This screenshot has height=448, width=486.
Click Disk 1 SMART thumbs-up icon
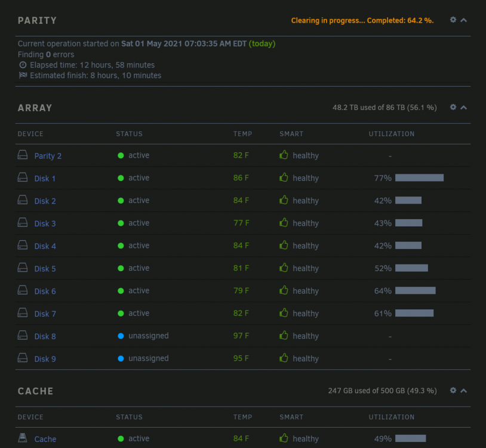[284, 177]
